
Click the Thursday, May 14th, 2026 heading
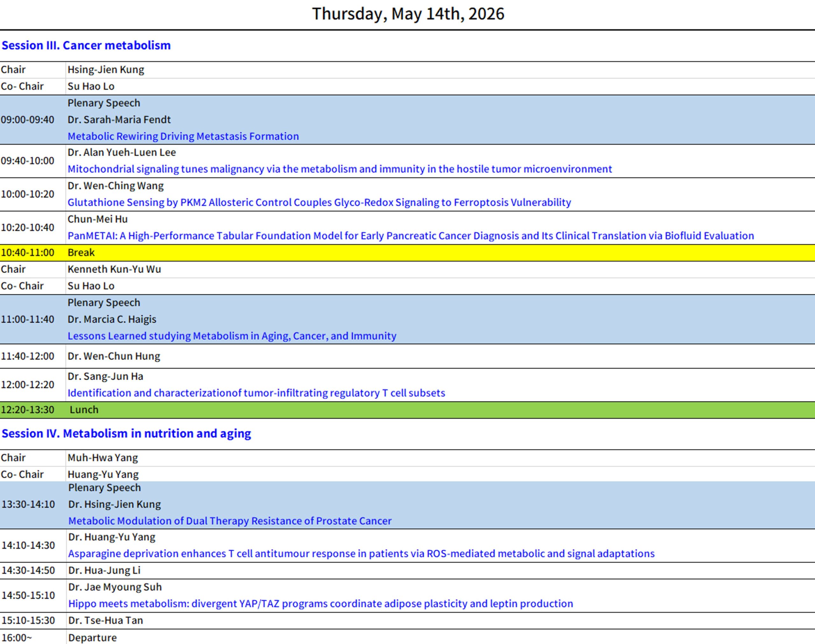tap(408, 14)
